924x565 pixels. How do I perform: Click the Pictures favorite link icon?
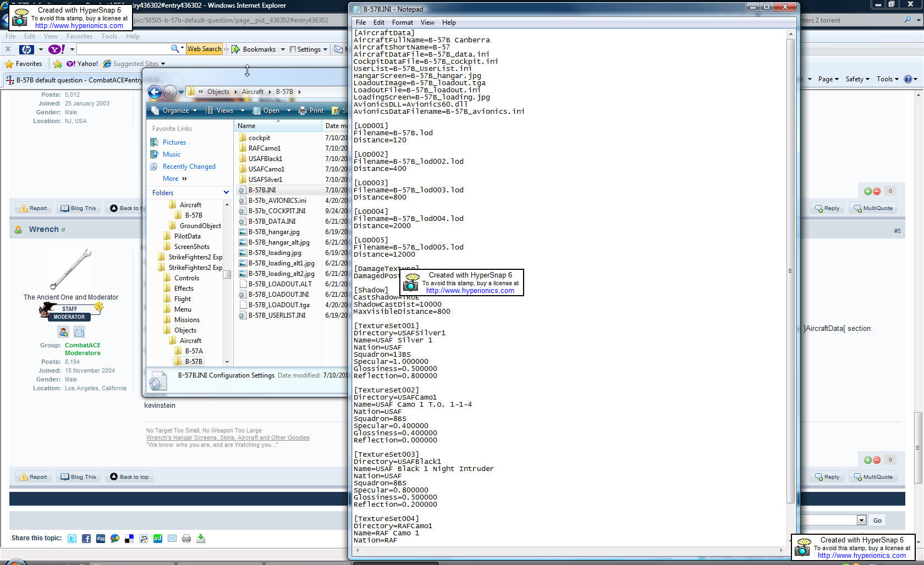pos(154,142)
